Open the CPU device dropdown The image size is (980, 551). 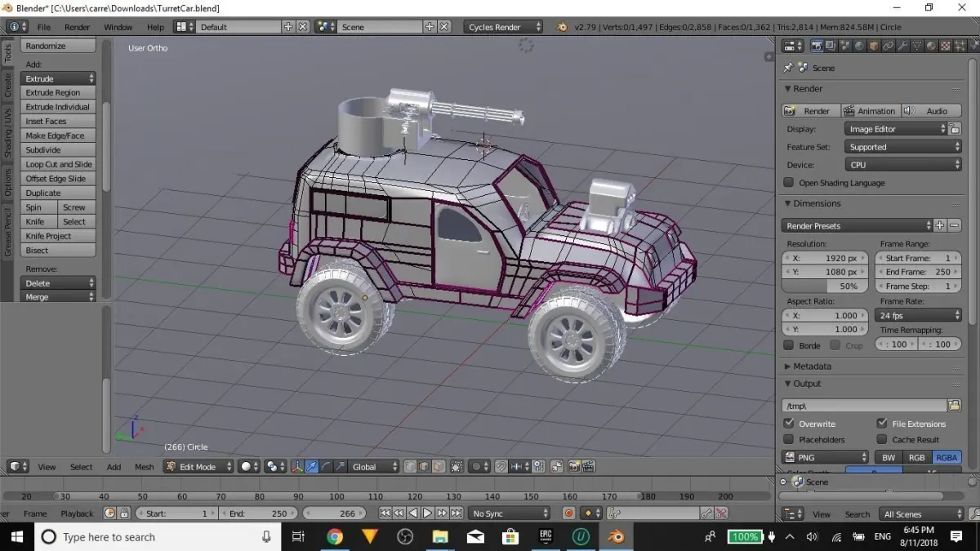point(902,165)
